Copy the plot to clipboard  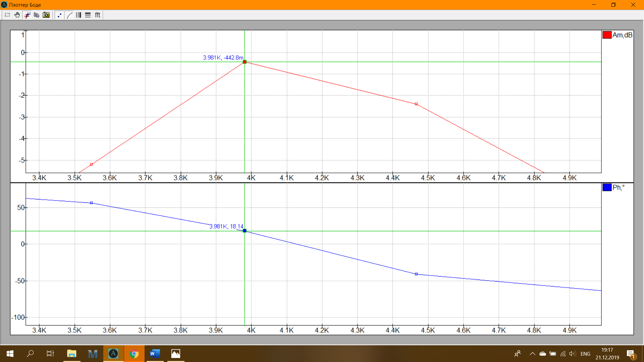pyautogui.click(x=37, y=15)
